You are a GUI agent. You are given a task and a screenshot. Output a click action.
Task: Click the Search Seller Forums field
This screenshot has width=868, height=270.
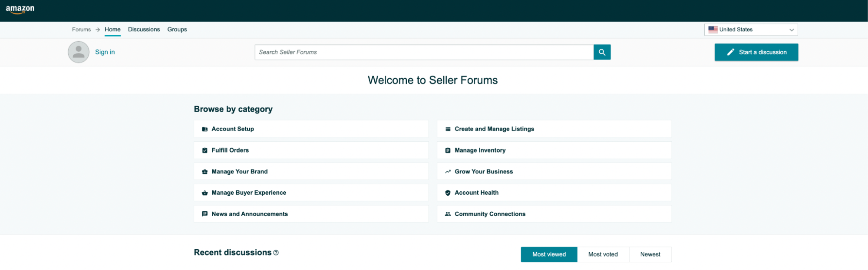tap(424, 52)
